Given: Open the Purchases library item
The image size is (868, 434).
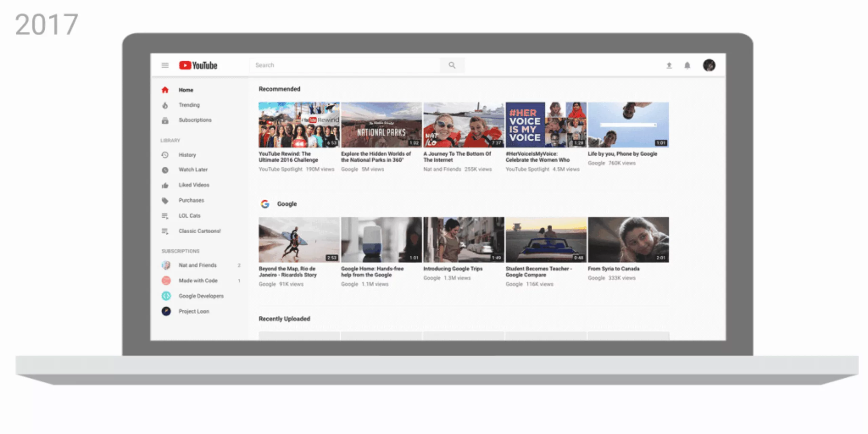Looking at the screenshot, I should tap(191, 200).
